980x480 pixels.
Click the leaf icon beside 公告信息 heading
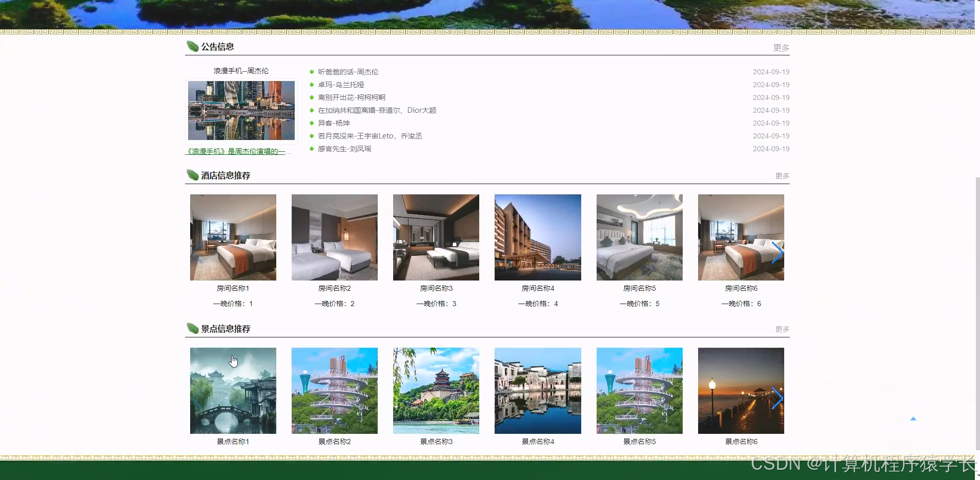[193, 46]
